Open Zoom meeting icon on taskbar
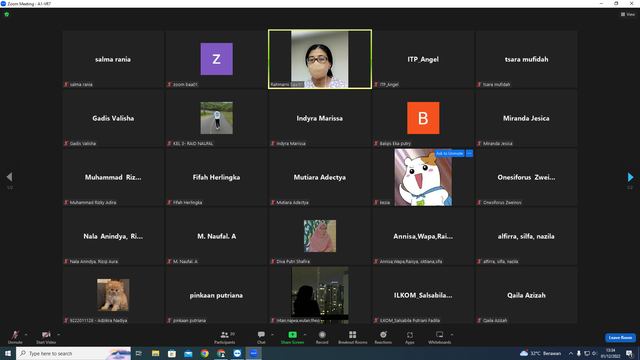Image resolution: width=640 pixels, height=360 pixels. click(x=253, y=353)
